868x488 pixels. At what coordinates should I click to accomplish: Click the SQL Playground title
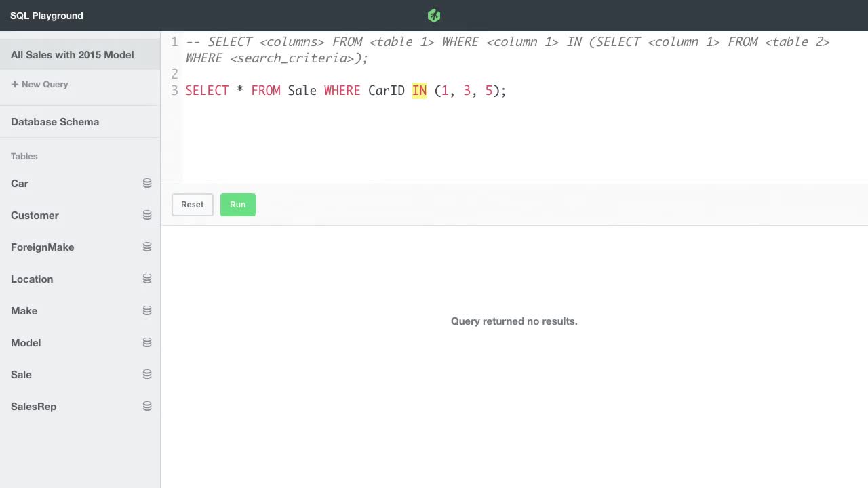click(46, 15)
